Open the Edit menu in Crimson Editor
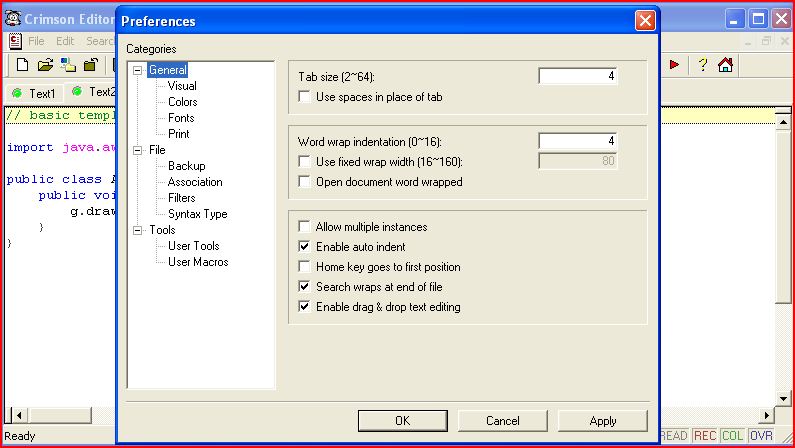 pos(65,41)
